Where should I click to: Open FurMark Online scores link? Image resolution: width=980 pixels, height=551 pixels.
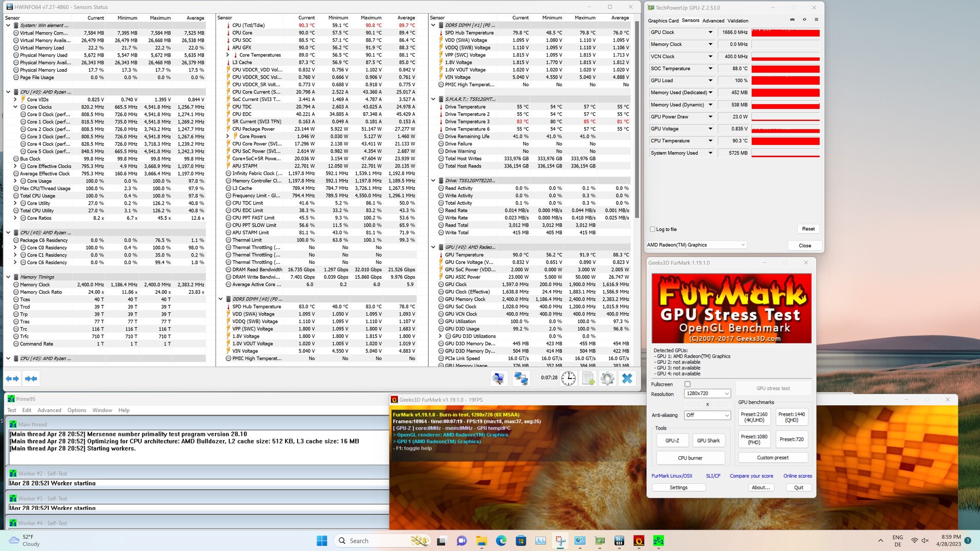click(x=797, y=476)
